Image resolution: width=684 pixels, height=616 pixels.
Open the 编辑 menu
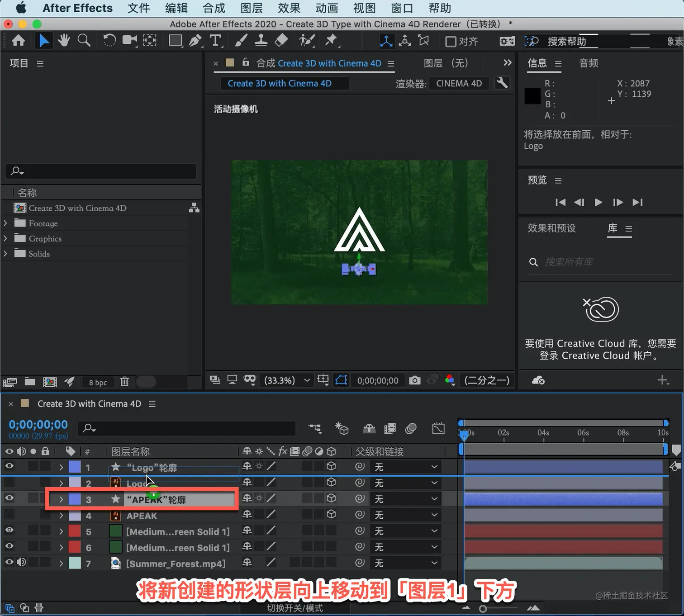pos(176,8)
